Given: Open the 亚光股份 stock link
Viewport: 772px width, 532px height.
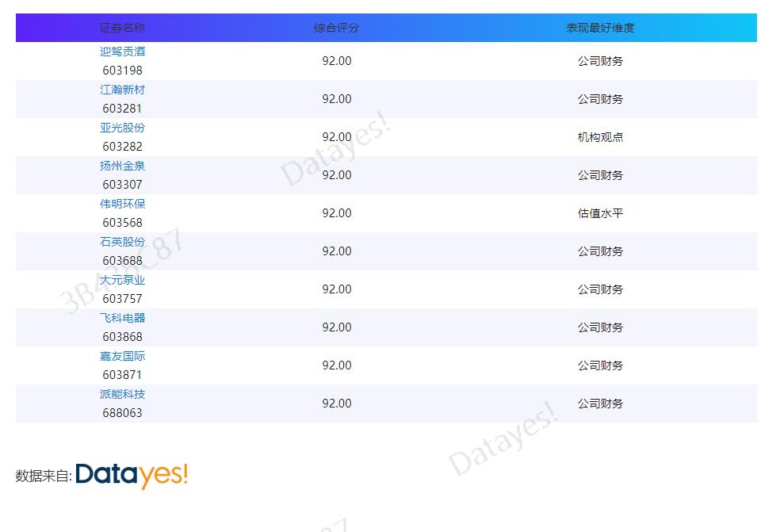Looking at the screenshot, I should 122,127.
